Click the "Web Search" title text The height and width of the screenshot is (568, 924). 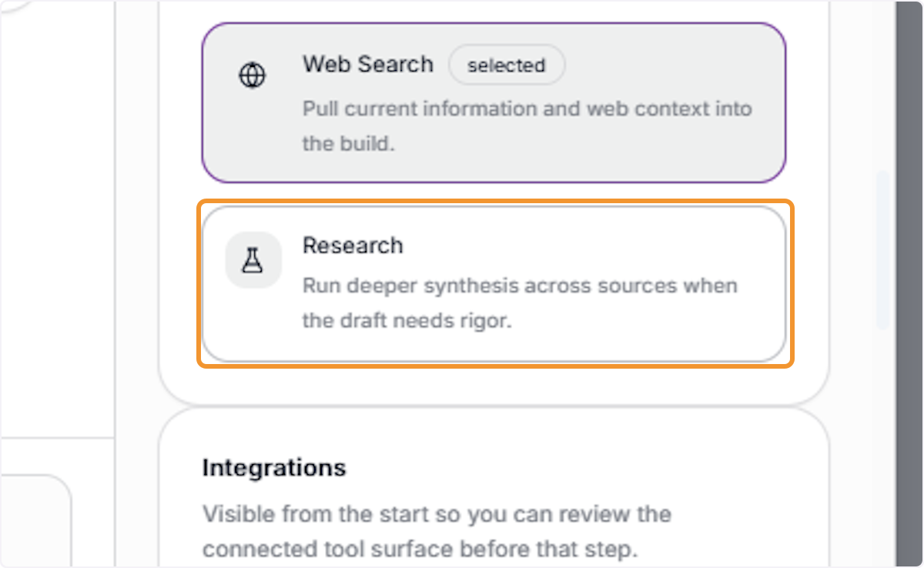(368, 64)
